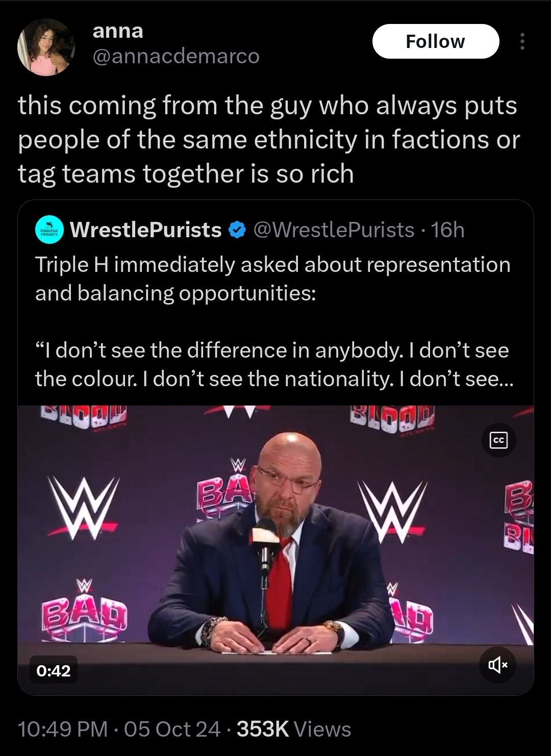Click the 05 Oct 24 date
551x756 pixels.
(x=172, y=729)
